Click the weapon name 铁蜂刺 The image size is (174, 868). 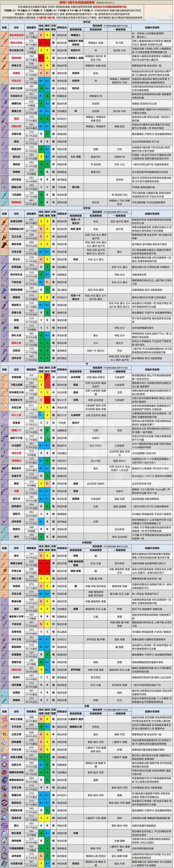[x=17, y=172]
